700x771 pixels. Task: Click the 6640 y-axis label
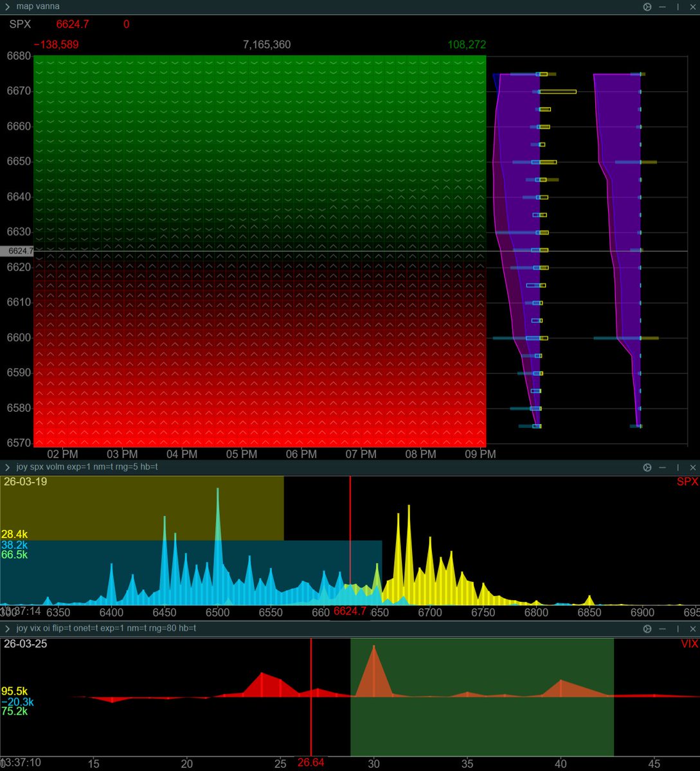19,197
